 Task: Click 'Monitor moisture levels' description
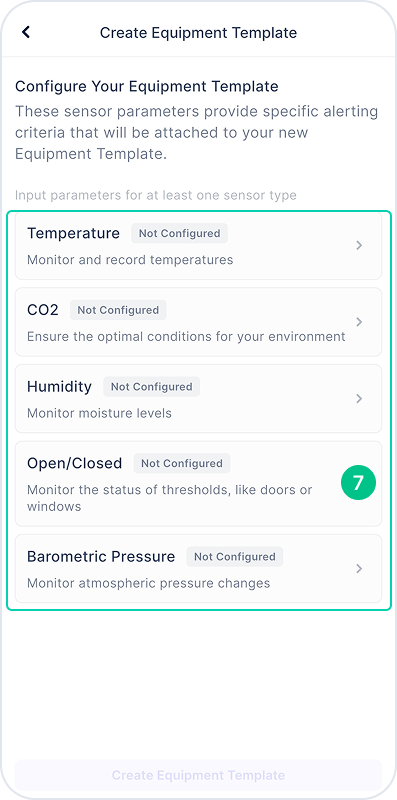100,413
